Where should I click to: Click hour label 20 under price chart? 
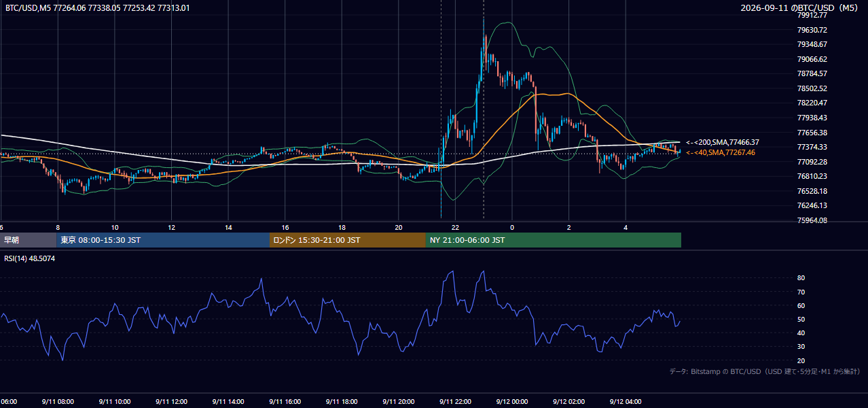point(399,227)
